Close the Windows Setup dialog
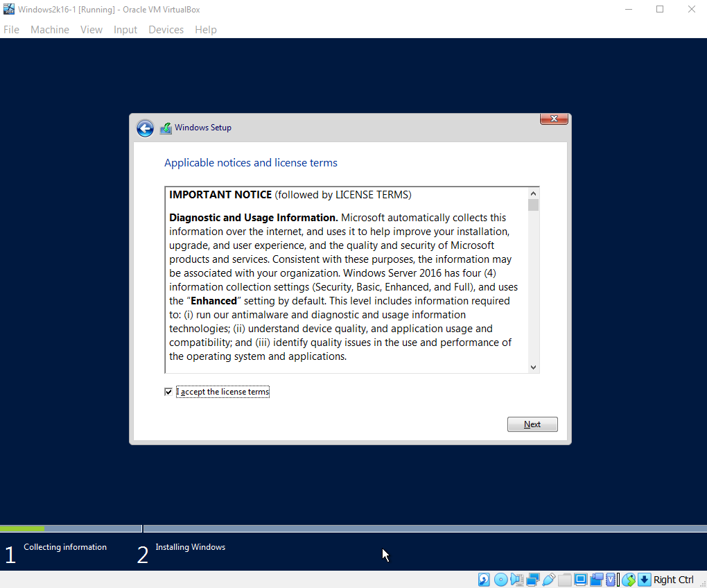 pyautogui.click(x=554, y=119)
